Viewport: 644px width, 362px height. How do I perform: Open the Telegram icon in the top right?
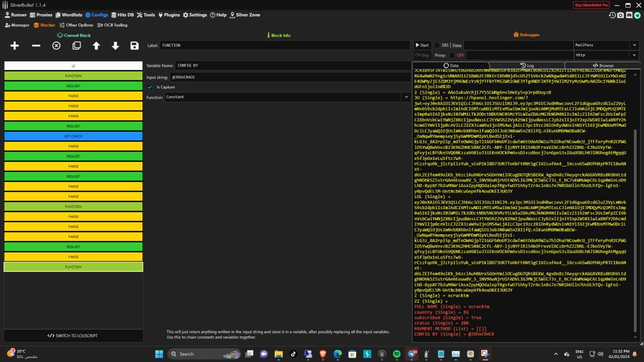(638, 15)
